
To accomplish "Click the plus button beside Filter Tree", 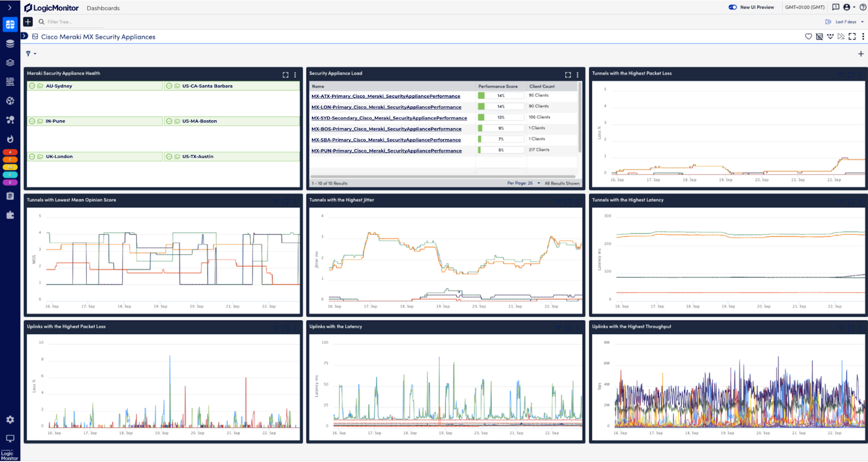I will pos(28,22).
